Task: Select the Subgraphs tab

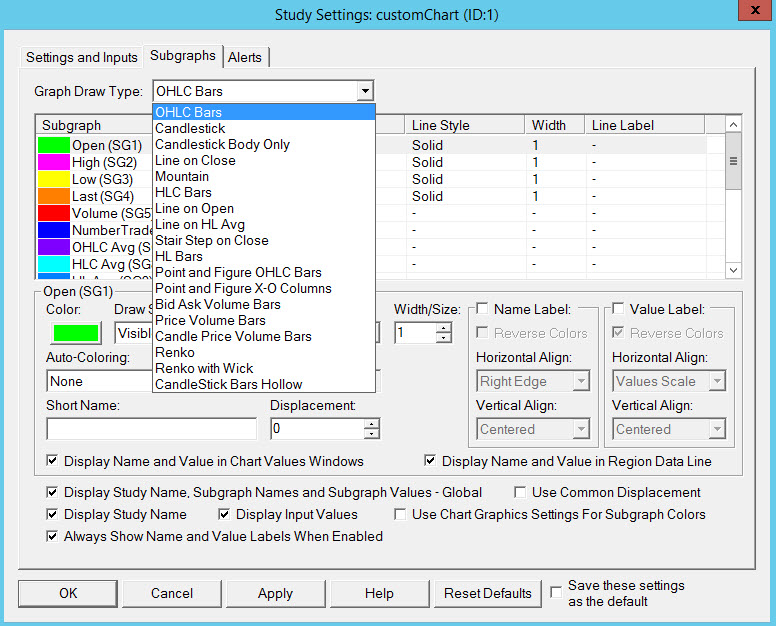Action: (183, 56)
